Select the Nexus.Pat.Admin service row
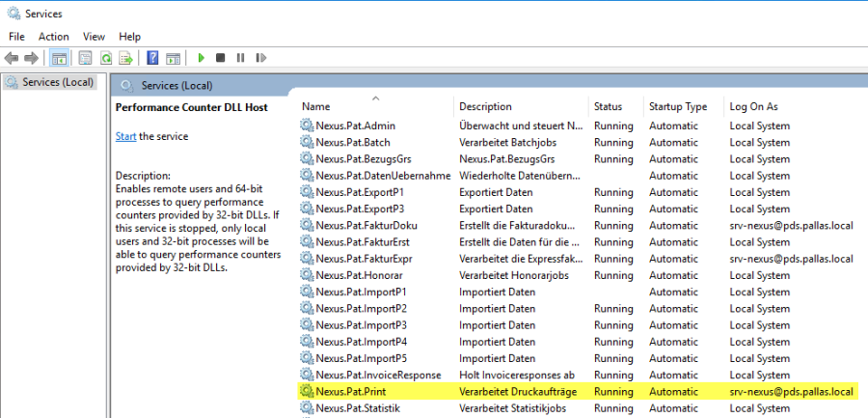868x418 pixels. pos(355,126)
